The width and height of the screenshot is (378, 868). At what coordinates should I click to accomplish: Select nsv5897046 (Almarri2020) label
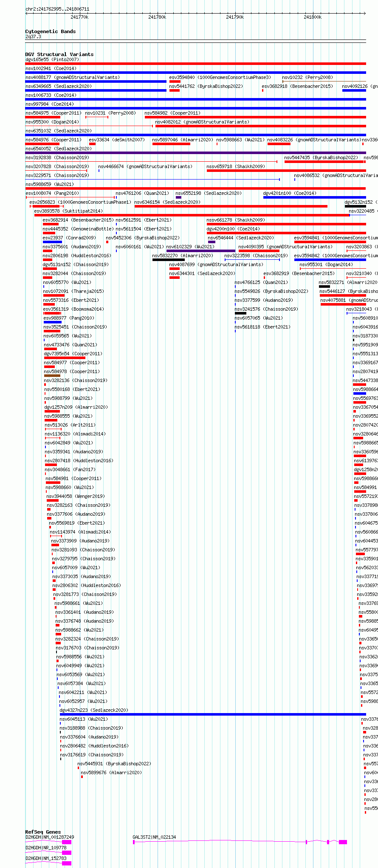(183, 140)
